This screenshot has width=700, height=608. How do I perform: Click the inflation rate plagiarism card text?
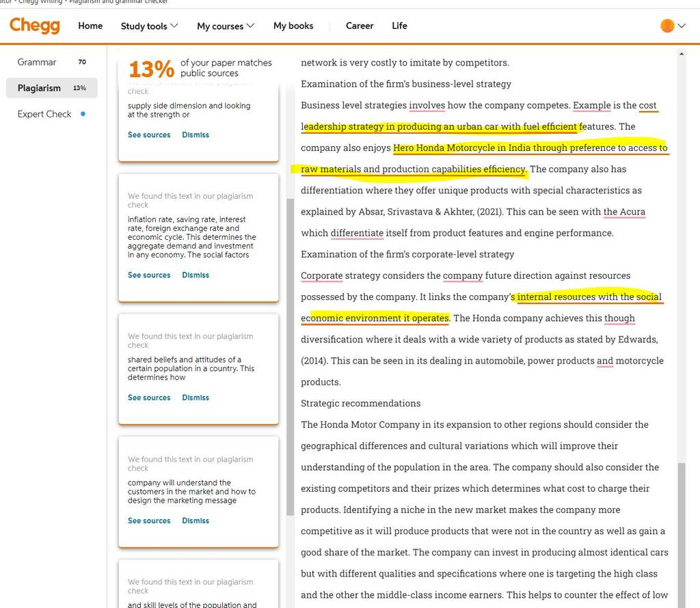click(192, 237)
